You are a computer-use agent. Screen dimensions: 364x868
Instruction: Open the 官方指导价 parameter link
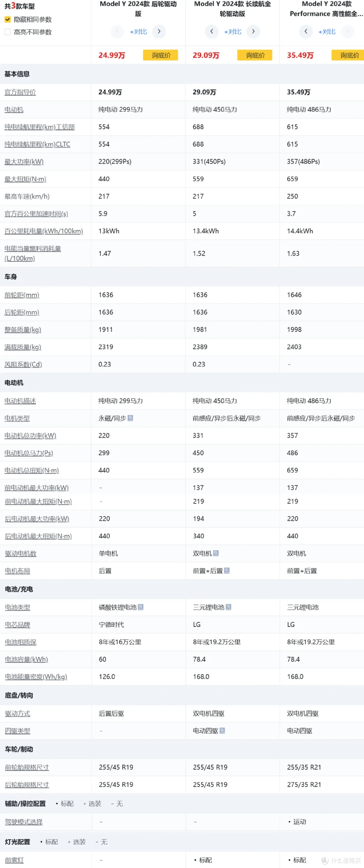pos(20,92)
